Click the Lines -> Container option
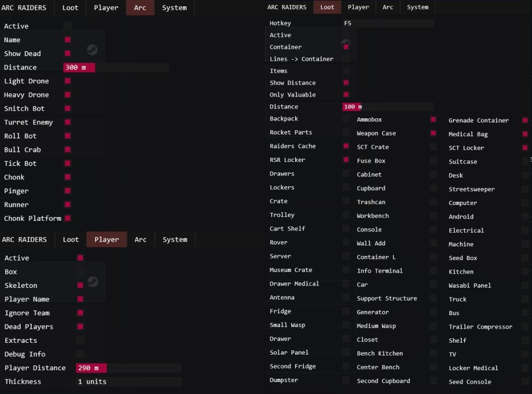This screenshot has width=532, height=394. (301, 59)
